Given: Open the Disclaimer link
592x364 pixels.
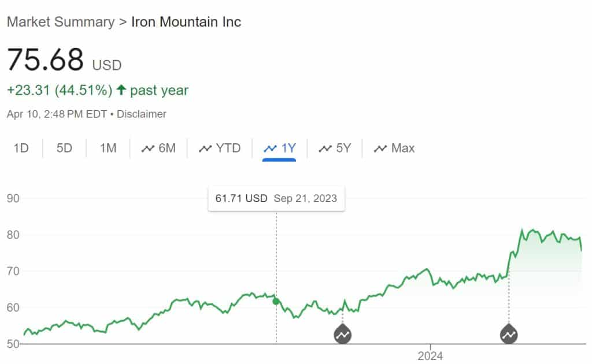Looking at the screenshot, I should (142, 114).
